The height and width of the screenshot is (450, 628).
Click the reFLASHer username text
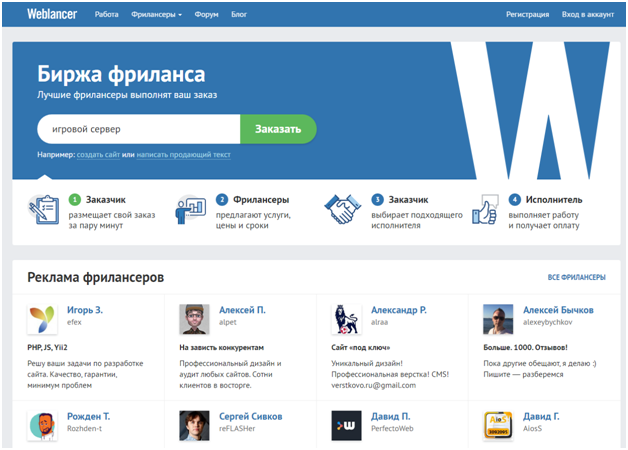237,428
